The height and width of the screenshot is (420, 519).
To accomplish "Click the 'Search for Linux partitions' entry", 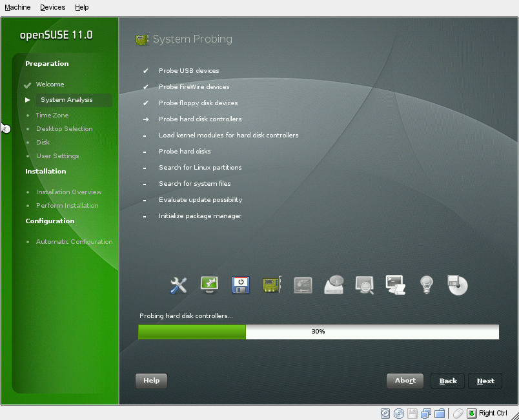I will click(x=200, y=168).
